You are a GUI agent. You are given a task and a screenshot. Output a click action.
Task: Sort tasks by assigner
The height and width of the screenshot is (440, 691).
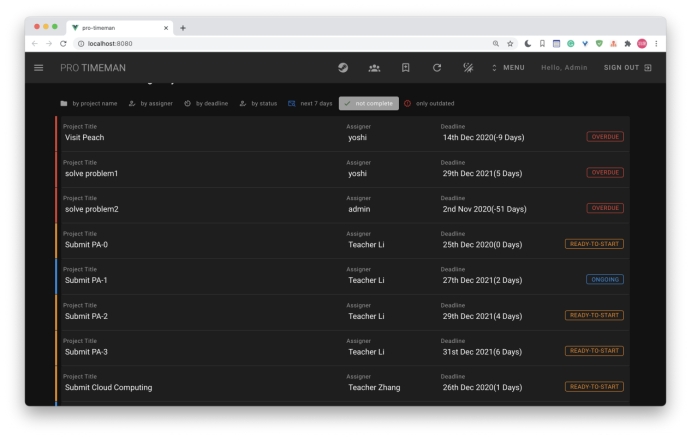point(152,103)
